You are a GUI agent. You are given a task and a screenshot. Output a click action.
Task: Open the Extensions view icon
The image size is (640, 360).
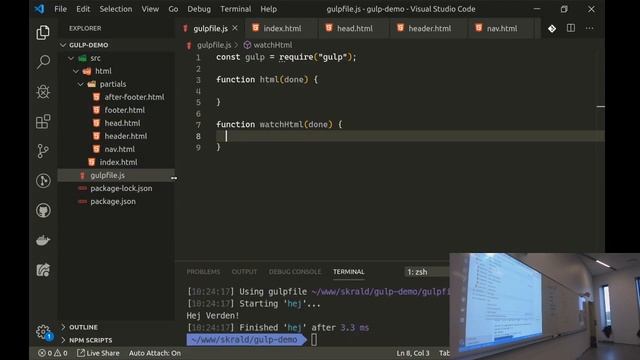coord(43,121)
